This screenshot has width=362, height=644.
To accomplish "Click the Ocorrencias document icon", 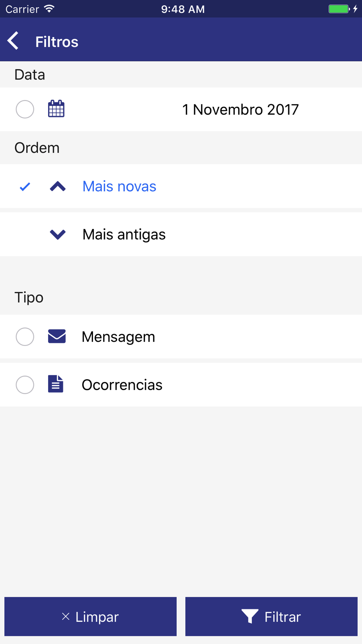I will 56,384.
